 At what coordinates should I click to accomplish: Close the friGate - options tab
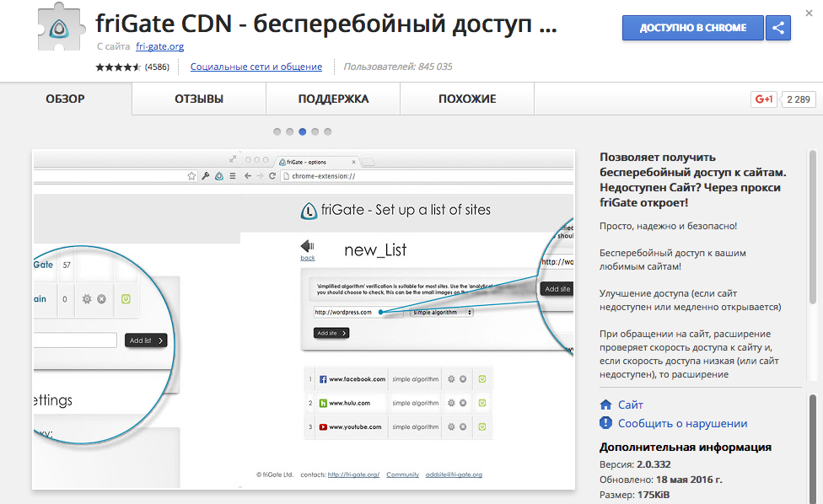click(x=353, y=162)
